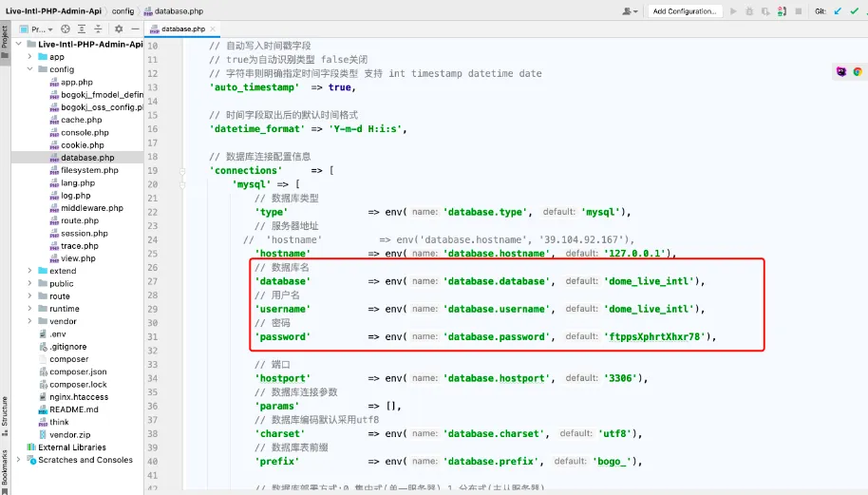The image size is (868, 495).
Task: Fold the 'connections' array at line 19
Action: point(182,171)
